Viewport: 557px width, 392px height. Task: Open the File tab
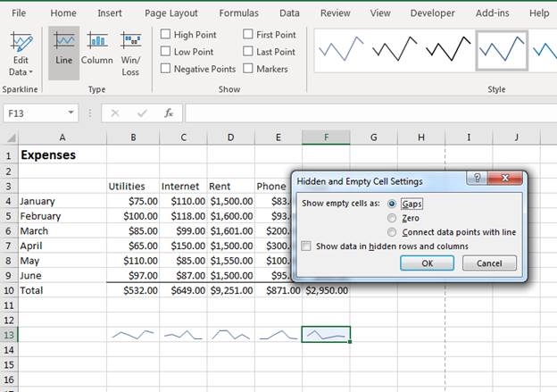pyautogui.click(x=19, y=13)
